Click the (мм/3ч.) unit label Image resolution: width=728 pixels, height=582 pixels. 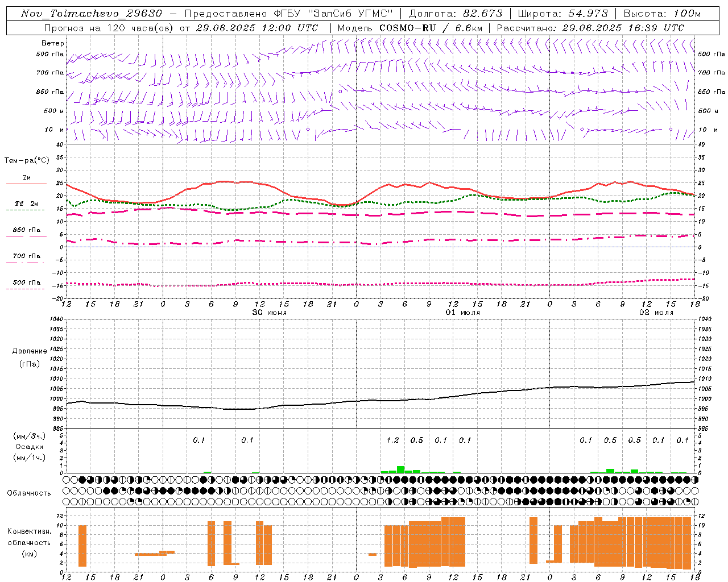(29, 436)
